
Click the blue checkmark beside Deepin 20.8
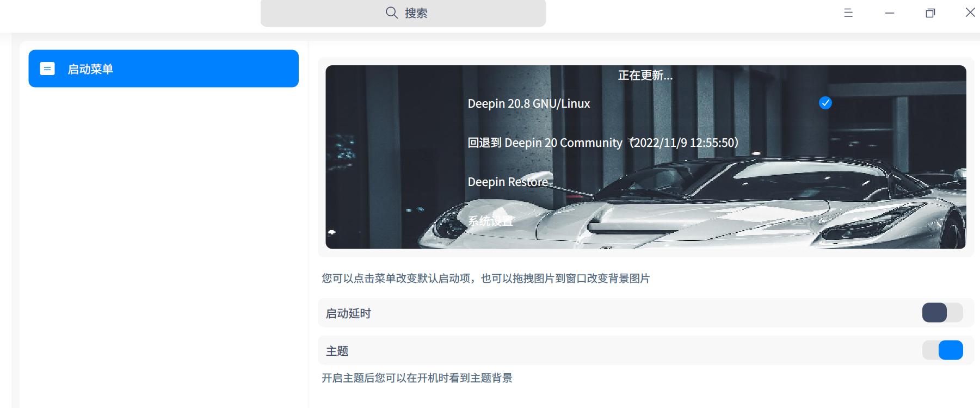[x=825, y=103]
